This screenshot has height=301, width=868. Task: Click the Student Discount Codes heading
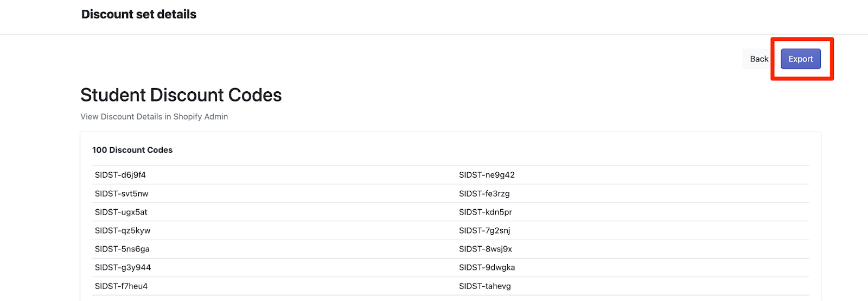click(x=181, y=95)
